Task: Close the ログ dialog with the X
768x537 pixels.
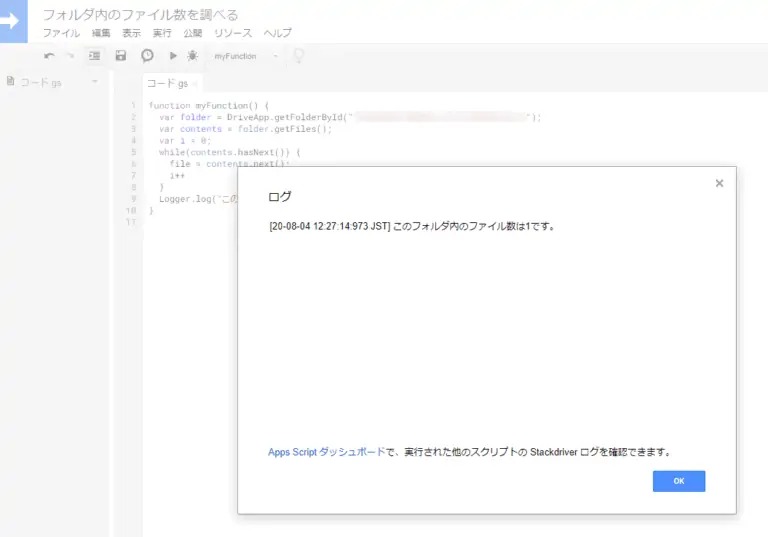Action: 719,183
